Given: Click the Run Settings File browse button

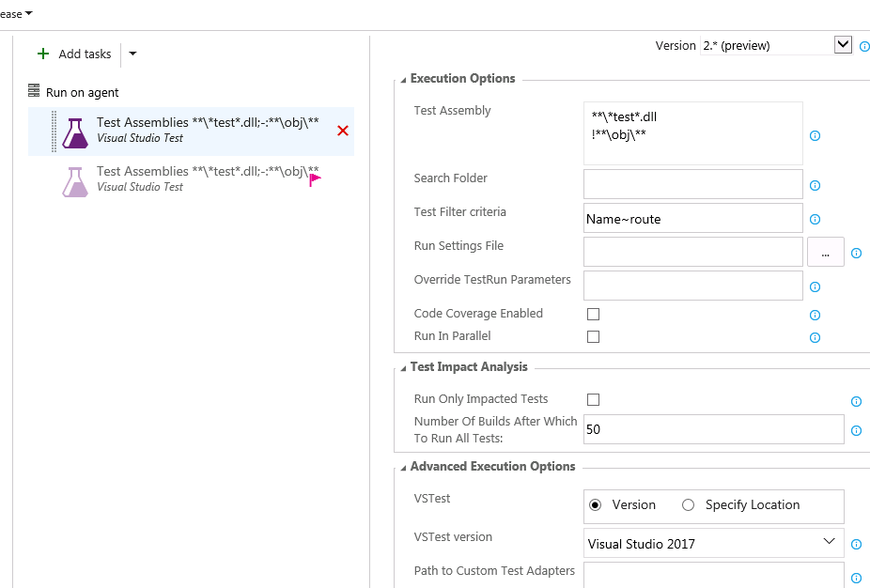Looking at the screenshot, I should [x=825, y=251].
